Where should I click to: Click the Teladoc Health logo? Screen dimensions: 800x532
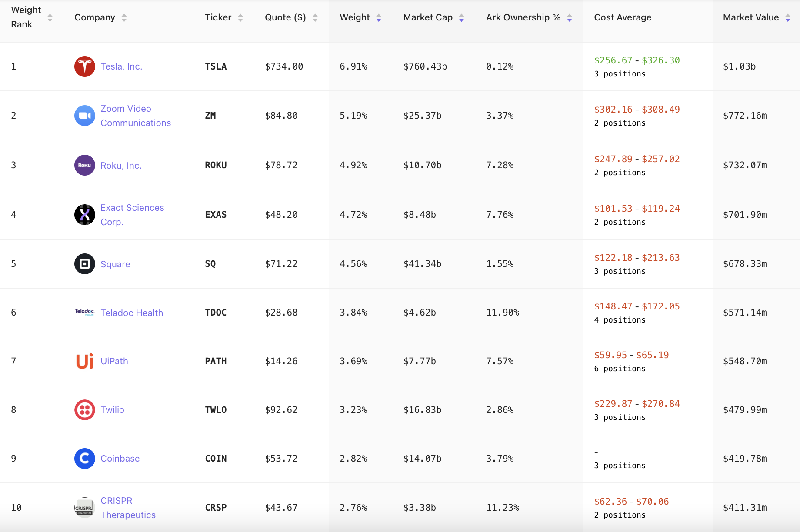[x=84, y=312]
